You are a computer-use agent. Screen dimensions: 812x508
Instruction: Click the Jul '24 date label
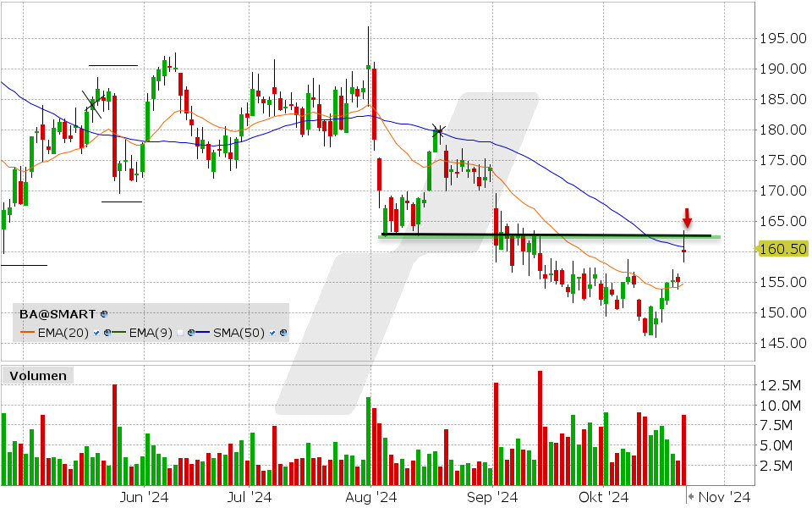click(250, 498)
